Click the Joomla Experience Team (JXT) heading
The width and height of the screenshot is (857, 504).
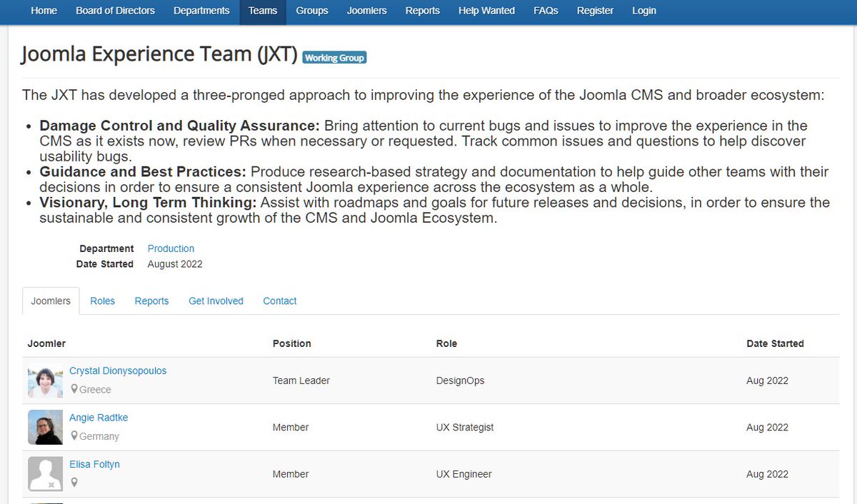[159, 54]
